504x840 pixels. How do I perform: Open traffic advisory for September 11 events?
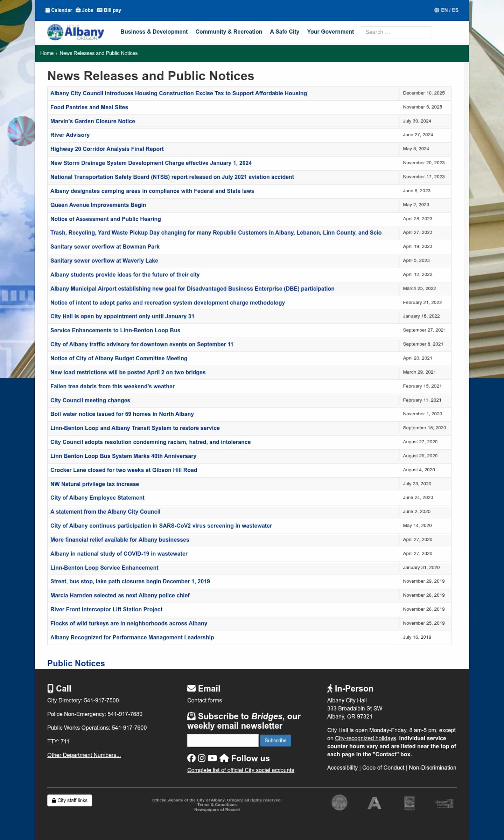[142, 345]
